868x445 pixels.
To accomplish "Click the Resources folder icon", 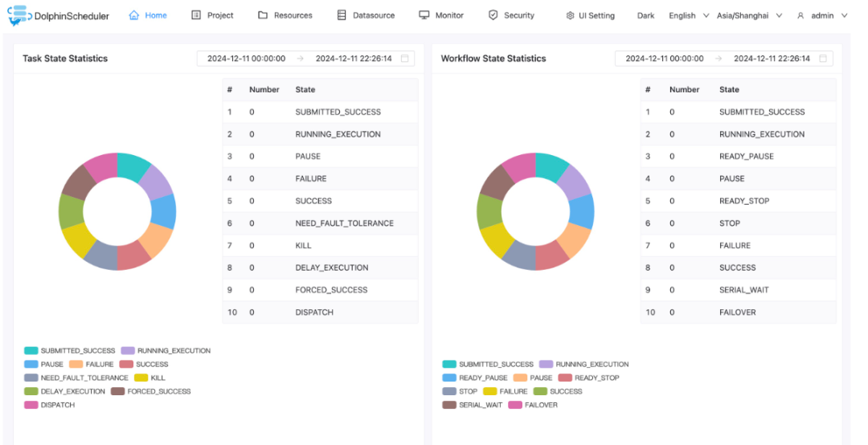I will tap(263, 15).
